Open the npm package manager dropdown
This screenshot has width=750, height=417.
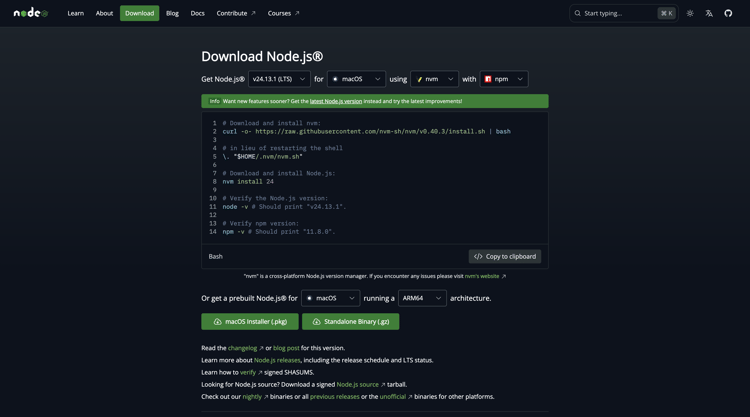(504, 79)
